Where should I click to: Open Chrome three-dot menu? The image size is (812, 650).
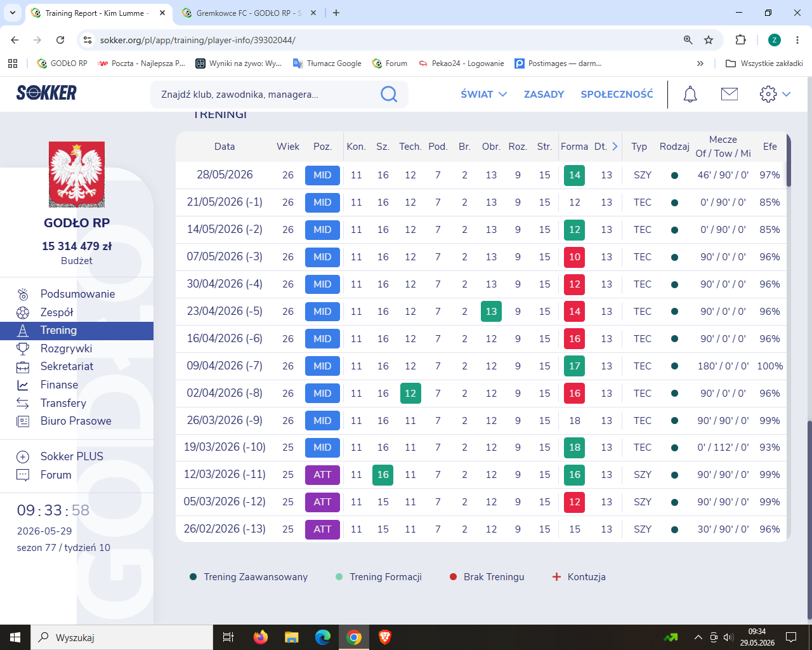click(797, 40)
